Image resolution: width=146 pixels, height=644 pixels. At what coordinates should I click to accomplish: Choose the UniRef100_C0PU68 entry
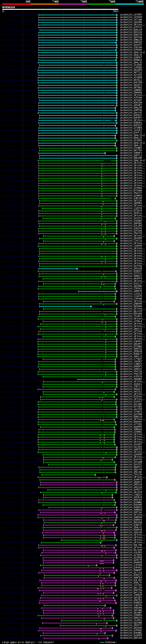[131, 565]
